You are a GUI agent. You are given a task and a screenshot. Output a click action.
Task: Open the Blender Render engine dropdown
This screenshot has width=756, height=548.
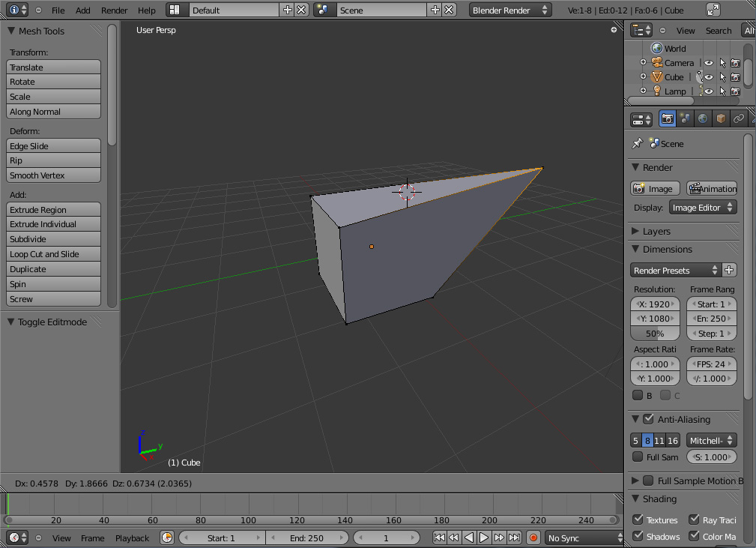click(509, 10)
